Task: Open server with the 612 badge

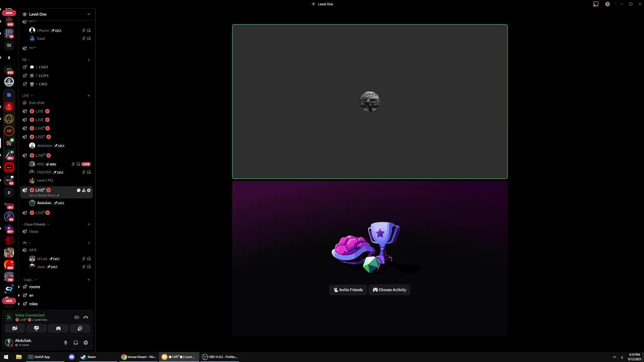Action: coord(9,21)
